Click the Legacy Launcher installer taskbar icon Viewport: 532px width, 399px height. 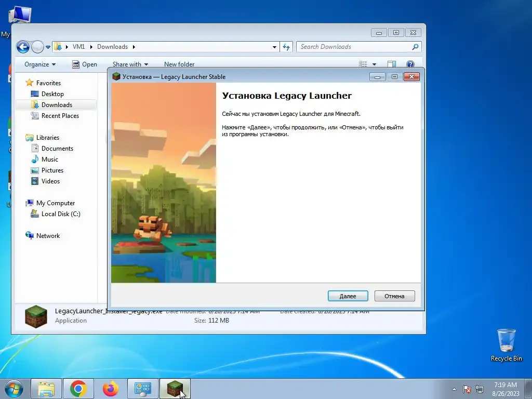[x=175, y=389]
